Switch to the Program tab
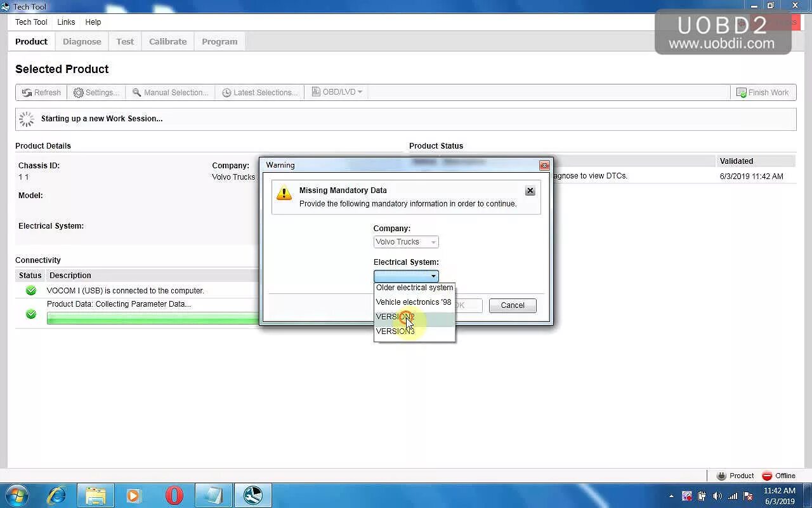812x508 pixels. point(219,41)
